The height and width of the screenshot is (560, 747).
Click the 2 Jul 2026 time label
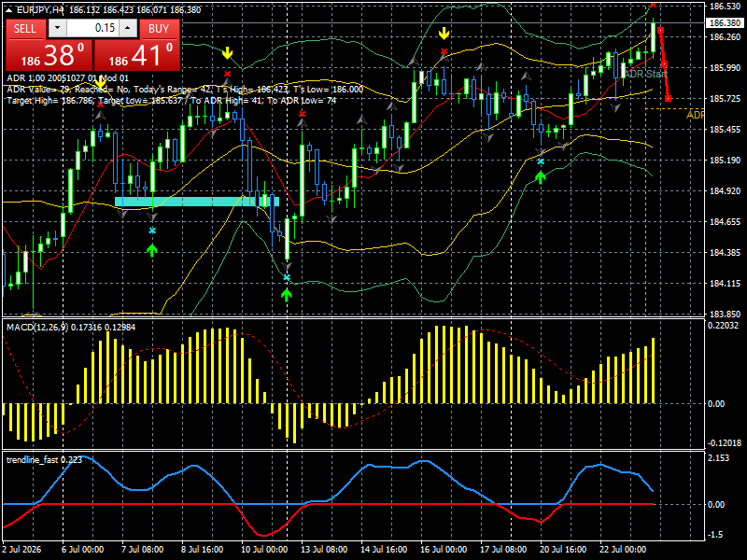coord(21,549)
